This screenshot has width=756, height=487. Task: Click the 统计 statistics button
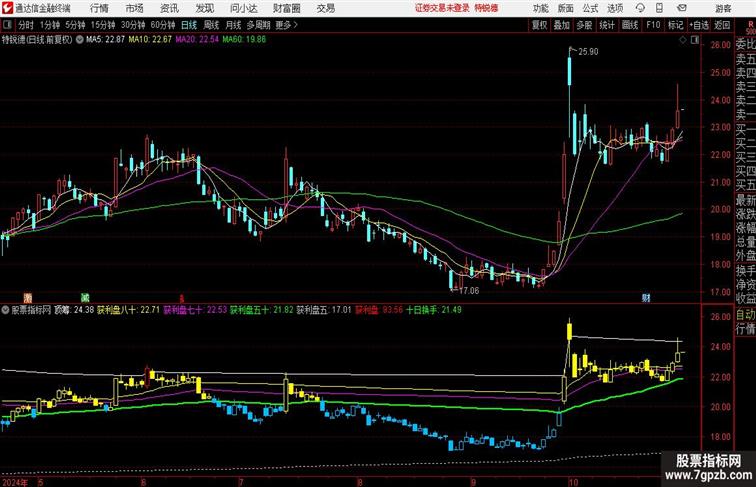[x=607, y=25]
